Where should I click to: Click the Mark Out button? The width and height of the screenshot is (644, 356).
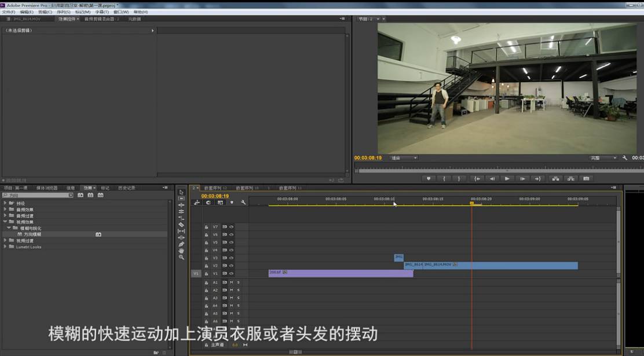pos(459,179)
